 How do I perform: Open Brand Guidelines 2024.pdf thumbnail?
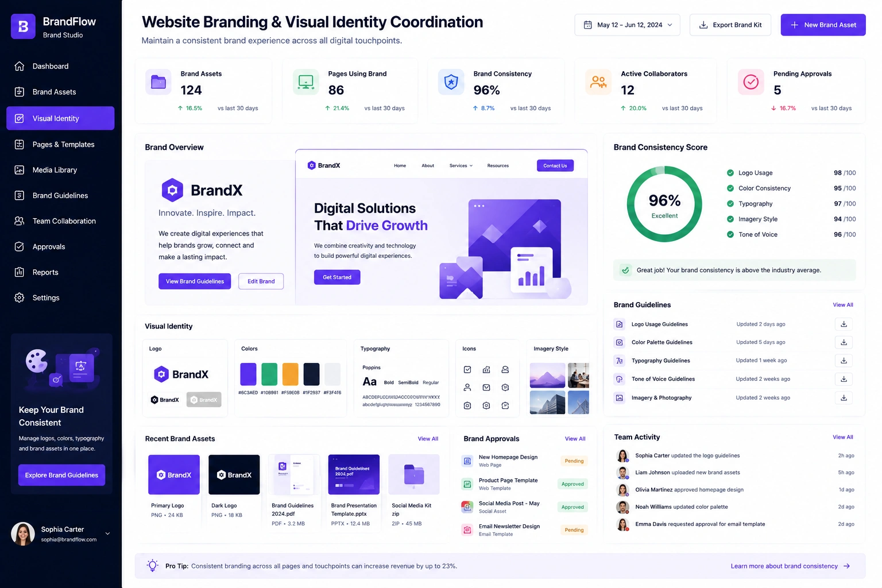294,475
